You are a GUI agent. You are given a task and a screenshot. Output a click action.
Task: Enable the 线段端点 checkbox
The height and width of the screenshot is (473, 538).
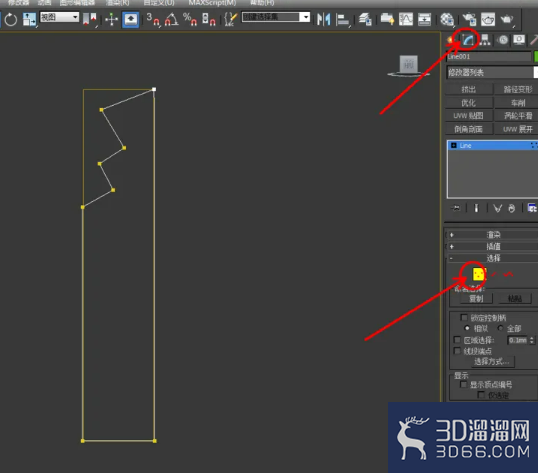point(457,351)
